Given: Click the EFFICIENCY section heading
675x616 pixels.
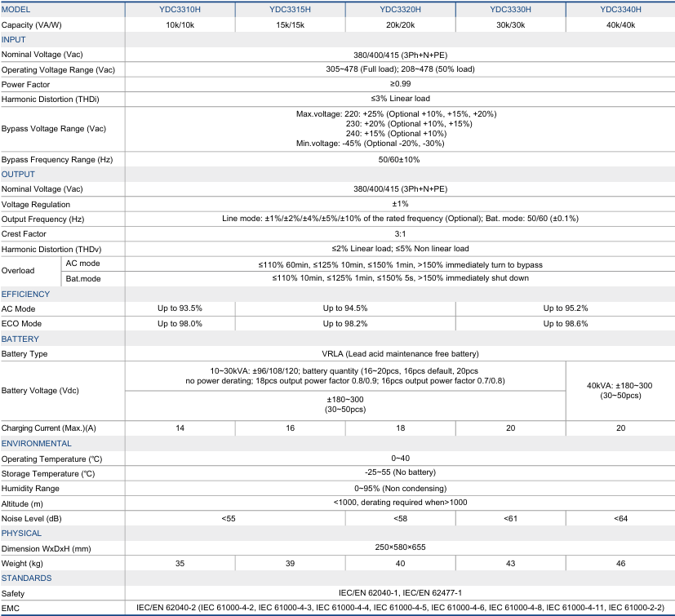Looking at the screenshot, I should click(25, 294).
